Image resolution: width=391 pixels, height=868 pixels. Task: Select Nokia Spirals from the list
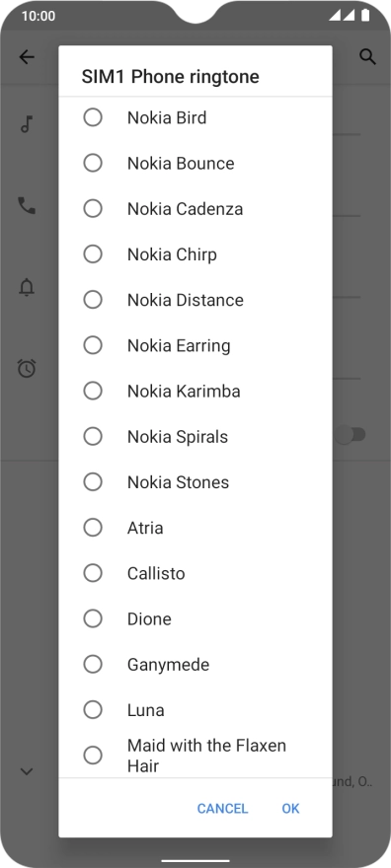(195, 436)
